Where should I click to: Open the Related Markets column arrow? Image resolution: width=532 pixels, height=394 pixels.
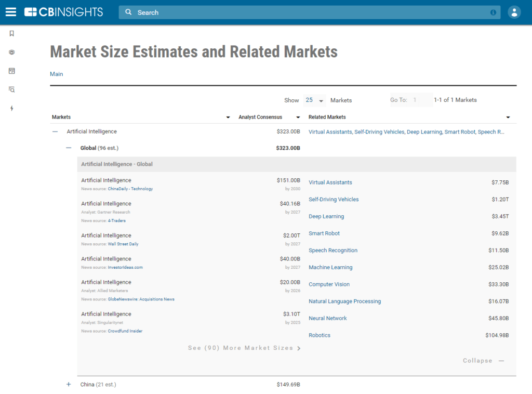(508, 117)
